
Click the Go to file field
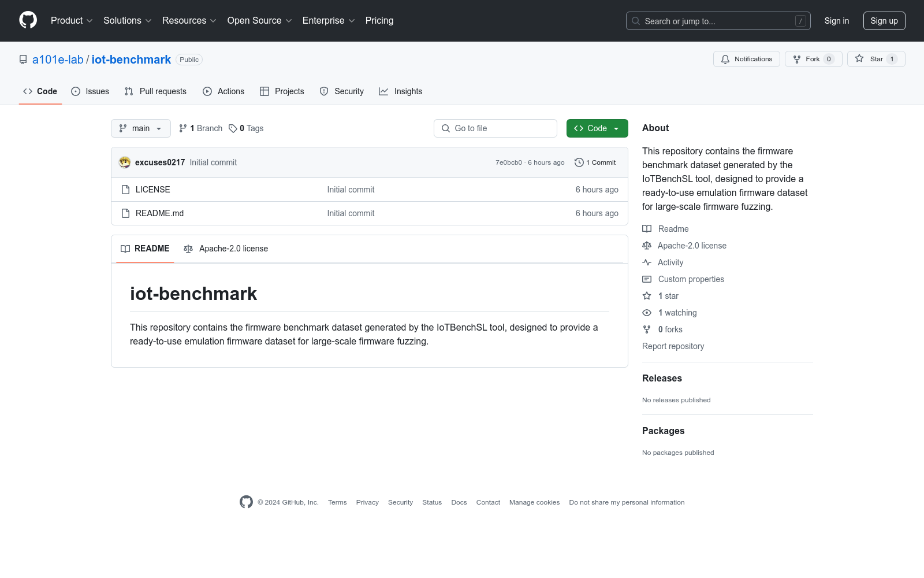click(x=495, y=128)
